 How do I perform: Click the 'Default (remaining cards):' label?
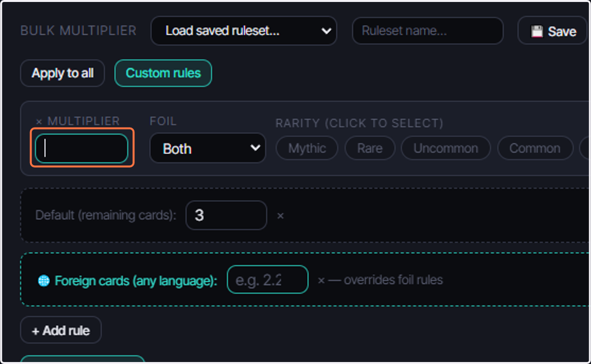point(106,215)
